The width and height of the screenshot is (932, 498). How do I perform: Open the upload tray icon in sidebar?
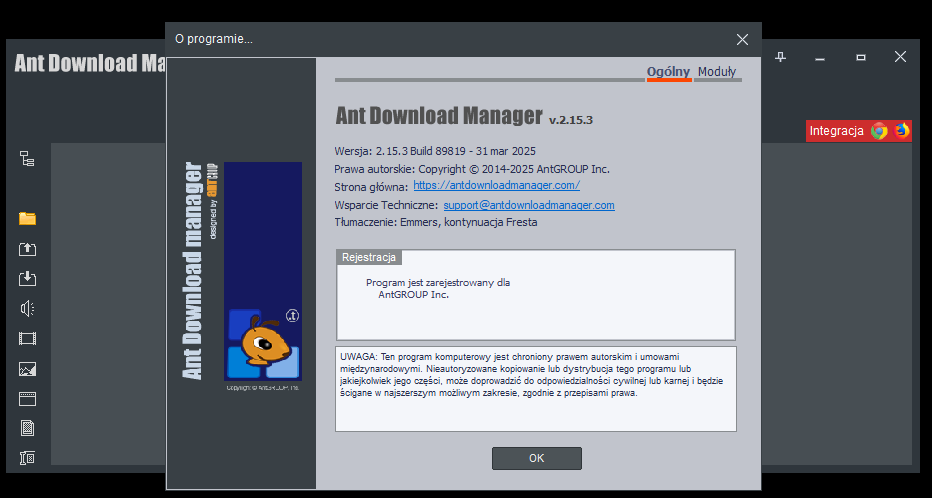click(x=27, y=249)
